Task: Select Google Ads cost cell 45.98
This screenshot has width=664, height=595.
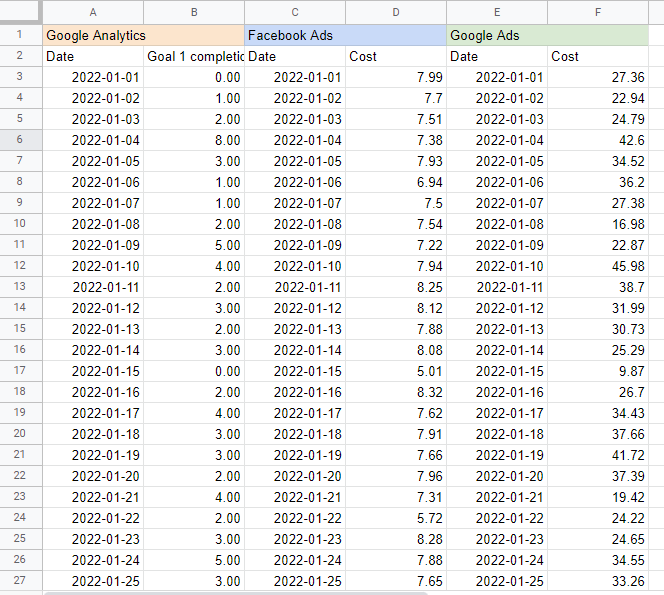Action: click(597, 266)
